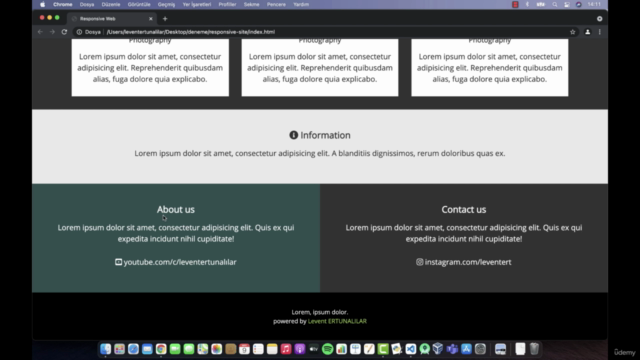Click the Contact us heading
640x360 pixels.
(x=464, y=209)
